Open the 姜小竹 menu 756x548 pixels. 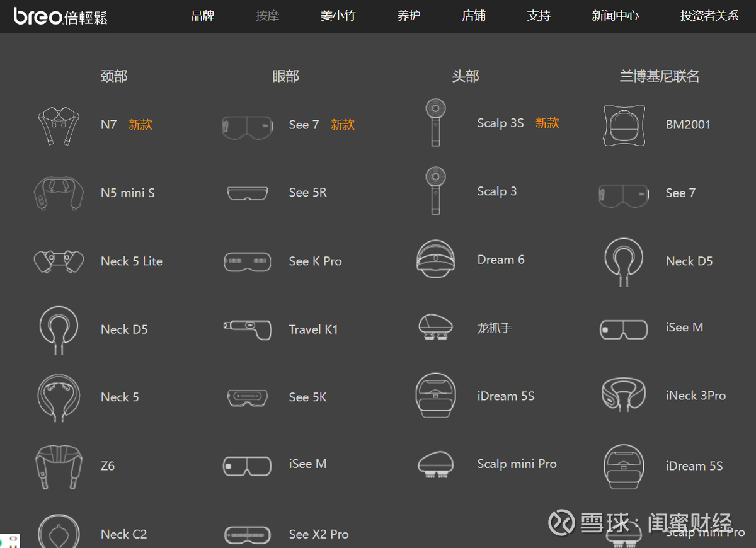click(338, 16)
